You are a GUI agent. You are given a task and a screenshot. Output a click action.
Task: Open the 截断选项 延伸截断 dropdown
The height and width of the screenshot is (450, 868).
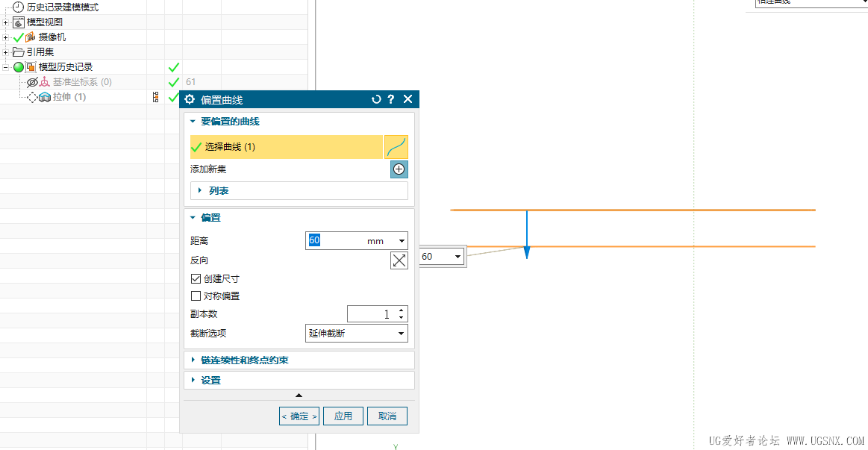357,334
